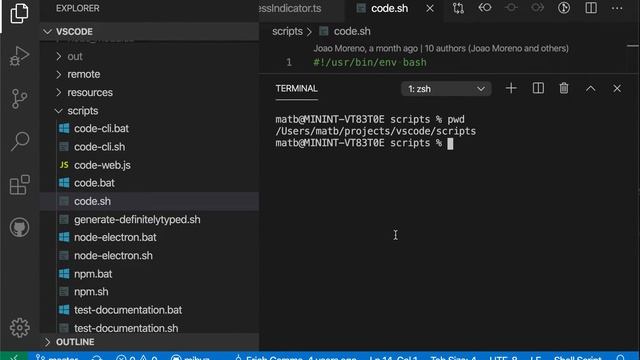Open the GitHub view in activity bar
640x360 pixels.
point(19,227)
